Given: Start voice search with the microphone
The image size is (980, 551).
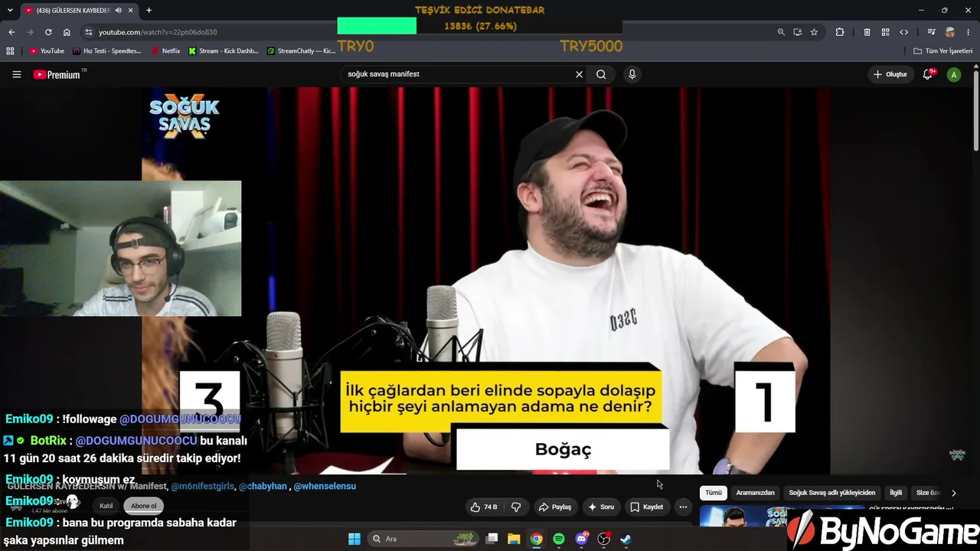Looking at the screenshot, I should click(x=632, y=74).
